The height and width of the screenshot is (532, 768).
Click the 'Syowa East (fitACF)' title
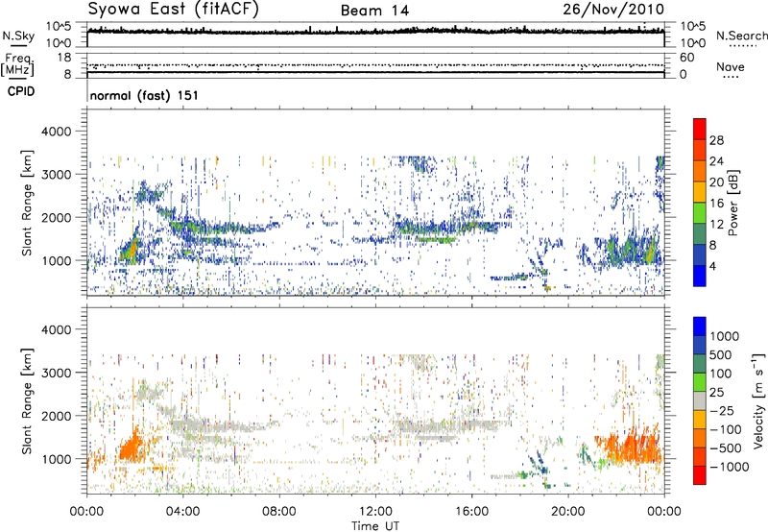167,10
